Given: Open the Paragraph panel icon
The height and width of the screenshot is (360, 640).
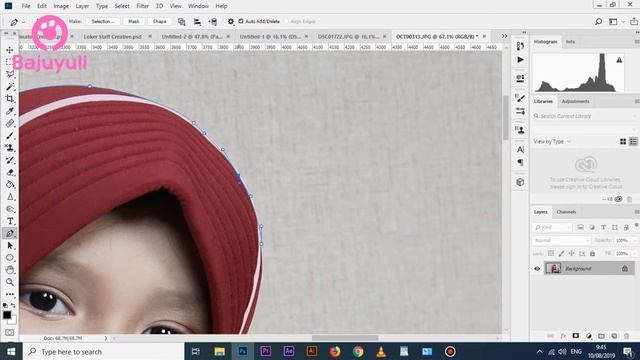Looking at the screenshot, I should click(520, 162).
